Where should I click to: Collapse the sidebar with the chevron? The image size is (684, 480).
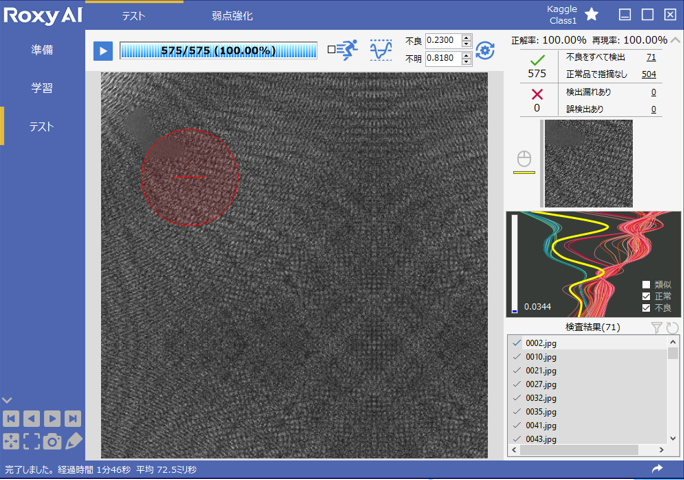[x=8, y=401]
